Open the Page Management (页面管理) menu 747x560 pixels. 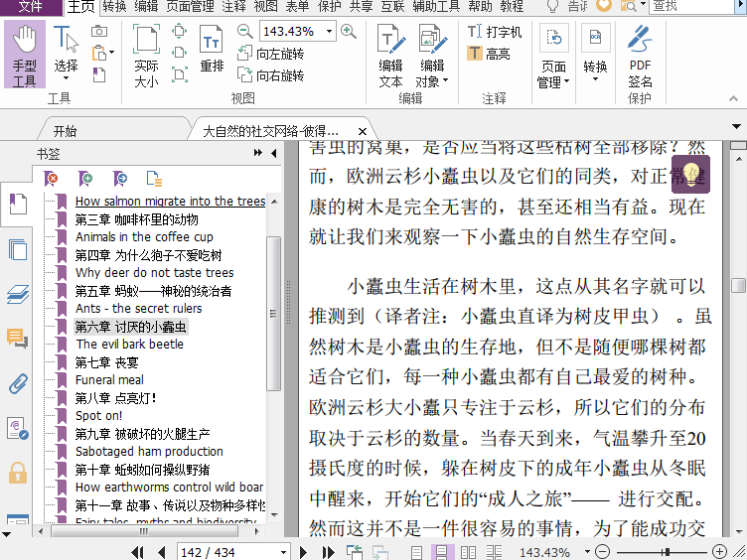click(x=553, y=57)
